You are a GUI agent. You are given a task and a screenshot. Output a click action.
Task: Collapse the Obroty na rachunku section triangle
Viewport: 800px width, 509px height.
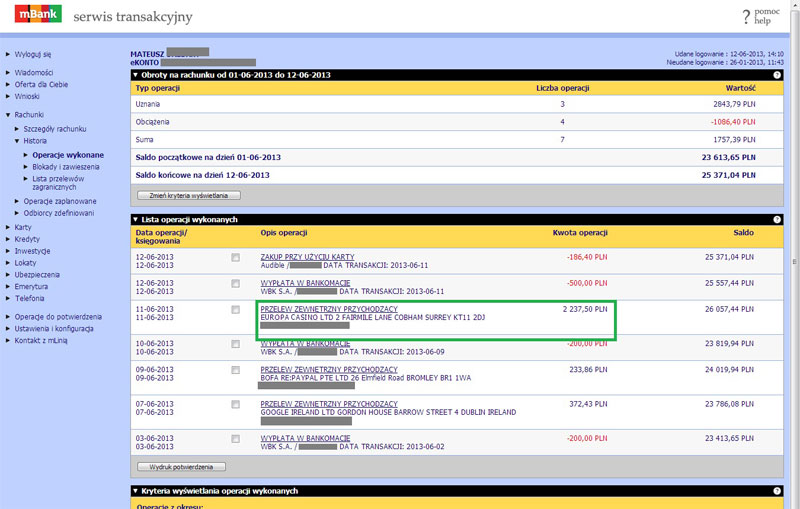136,75
